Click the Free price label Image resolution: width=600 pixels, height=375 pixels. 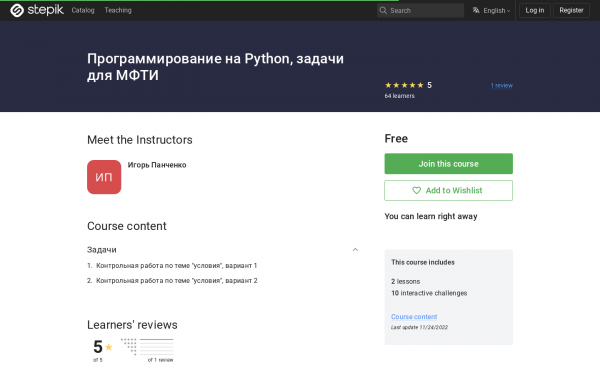coord(396,139)
